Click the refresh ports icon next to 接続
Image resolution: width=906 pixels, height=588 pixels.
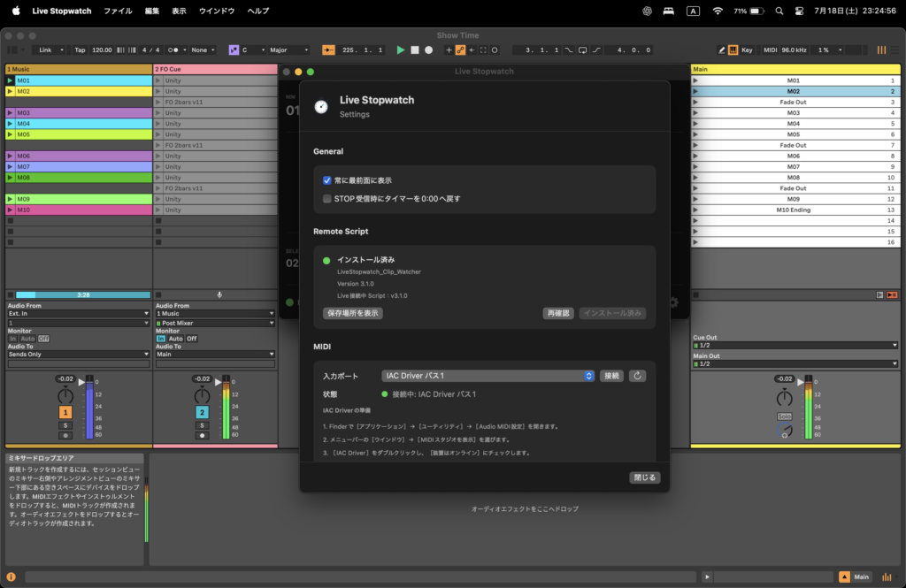(x=637, y=376)
